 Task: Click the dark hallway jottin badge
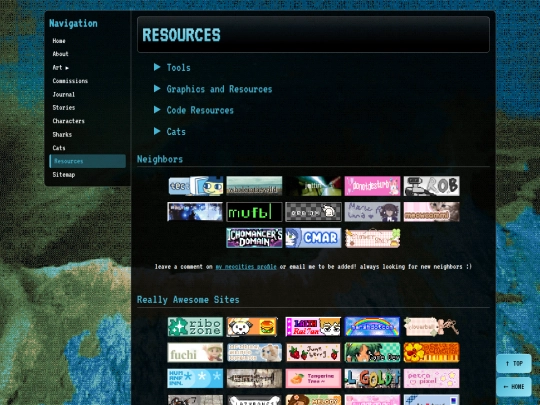click(313, 186)
